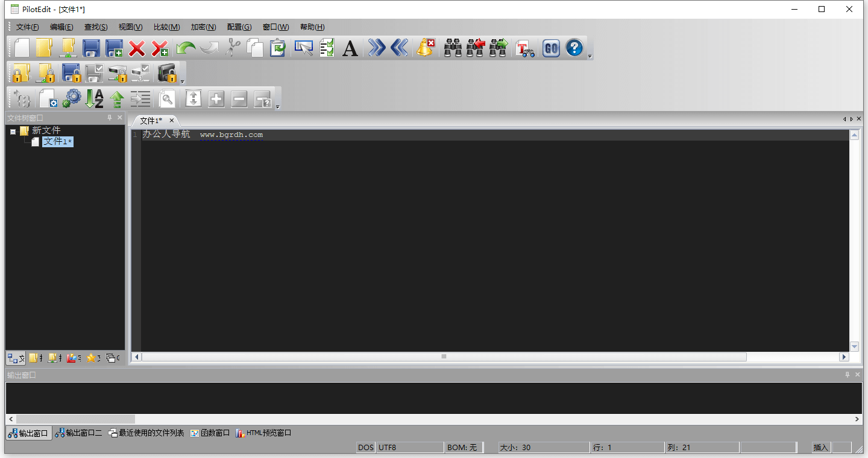Expand the main toolbar overflow arrow
Screen dimensions: 868x458
(x=590, y=57)
